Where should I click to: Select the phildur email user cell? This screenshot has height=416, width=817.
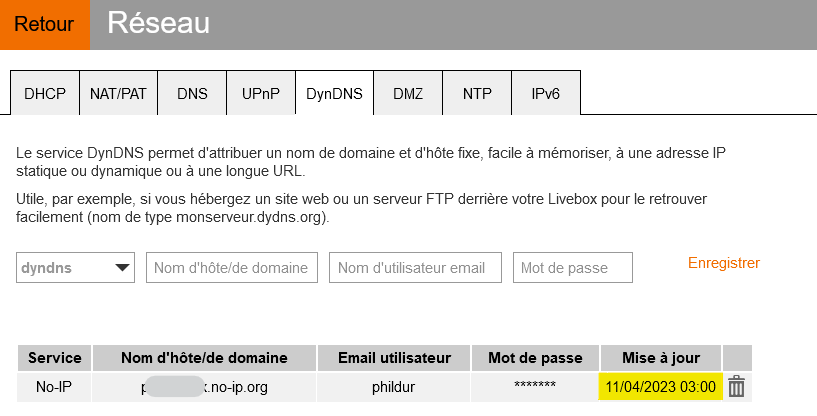(x=392, y=387)
